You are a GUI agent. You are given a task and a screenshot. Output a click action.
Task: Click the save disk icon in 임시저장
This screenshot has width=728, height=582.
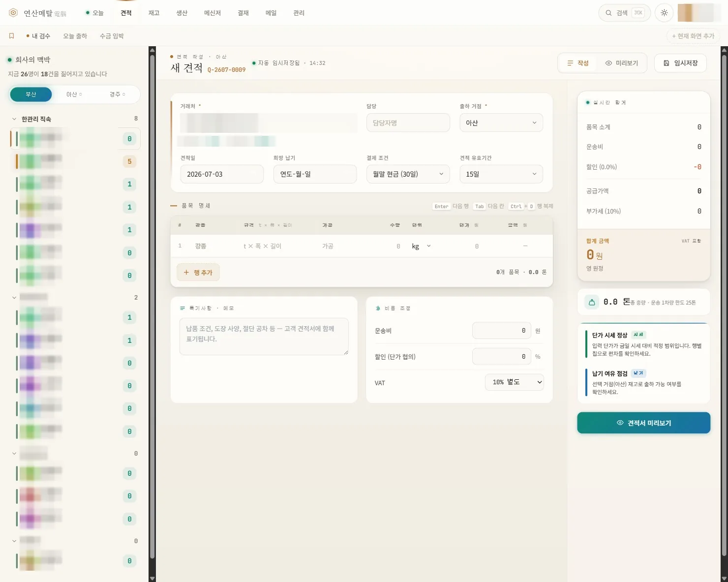coord(667,63)
